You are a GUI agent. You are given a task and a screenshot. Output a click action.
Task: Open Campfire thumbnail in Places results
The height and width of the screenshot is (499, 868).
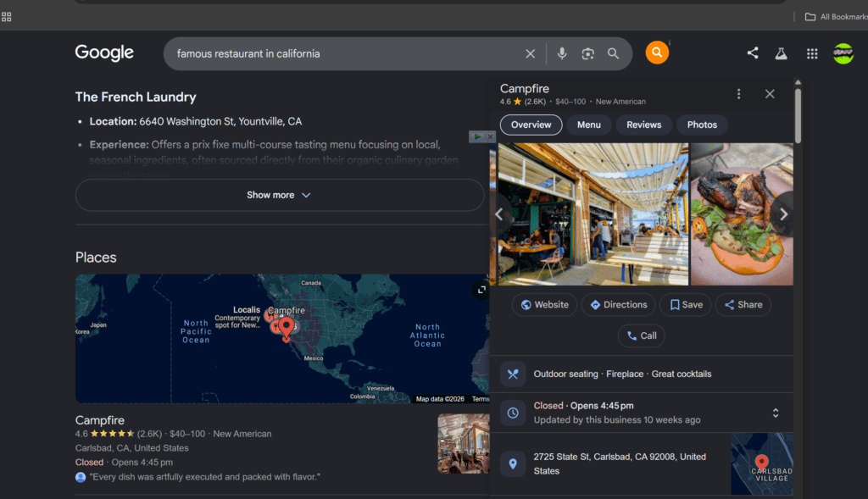[x=464, y=444]
